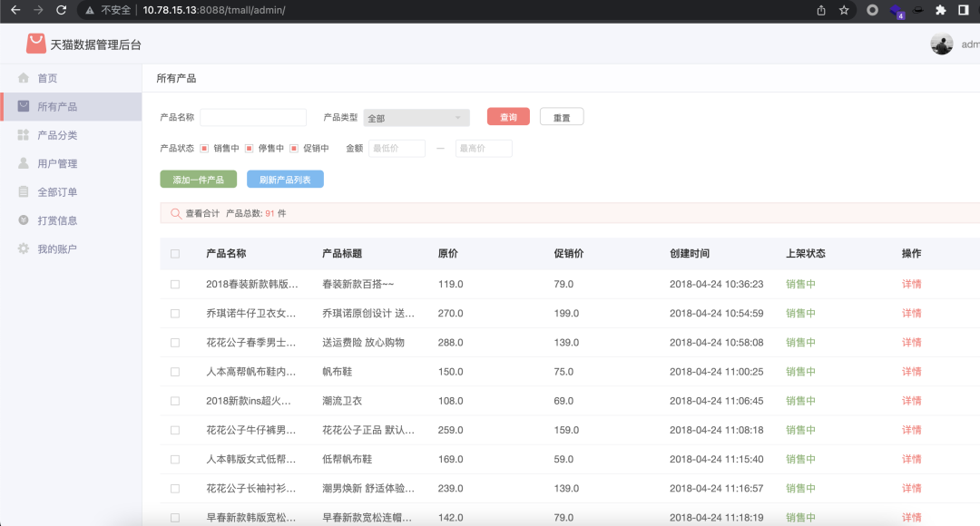Click the all orders clipboard icon
The height and width of the screenshot is (526, 980).
point(24,192)
